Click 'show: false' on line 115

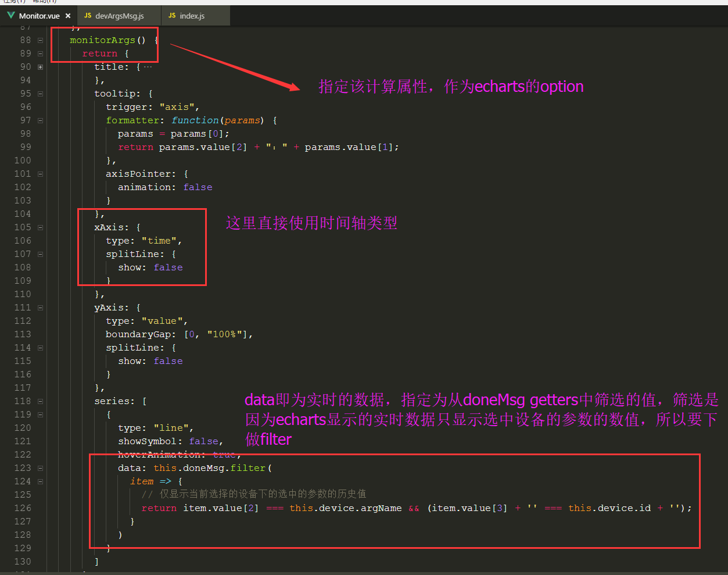150,361
